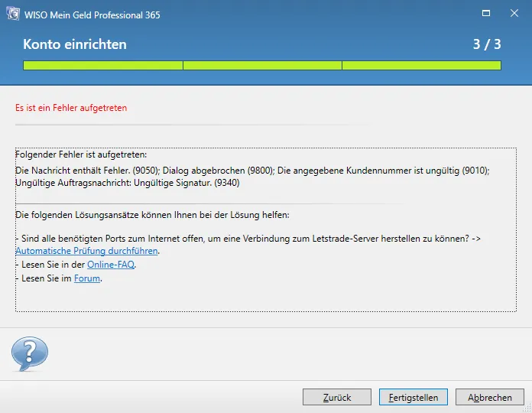The width and height of the screenshot is (532, 413).
Task: Click the WISO Mein Geld title bar icon
Action: click(x=13, y=14)
